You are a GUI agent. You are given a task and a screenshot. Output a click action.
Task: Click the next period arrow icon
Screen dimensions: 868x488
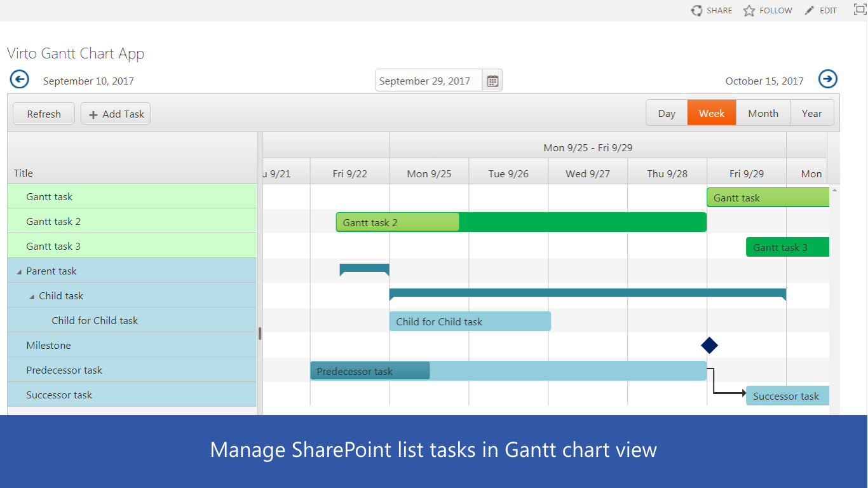(x=827, y=79)
